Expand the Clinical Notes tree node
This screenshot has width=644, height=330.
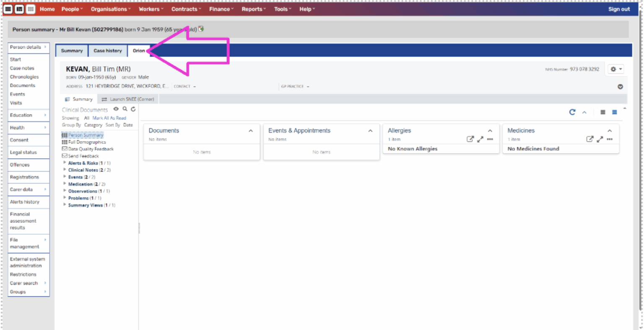coord(65,170)
